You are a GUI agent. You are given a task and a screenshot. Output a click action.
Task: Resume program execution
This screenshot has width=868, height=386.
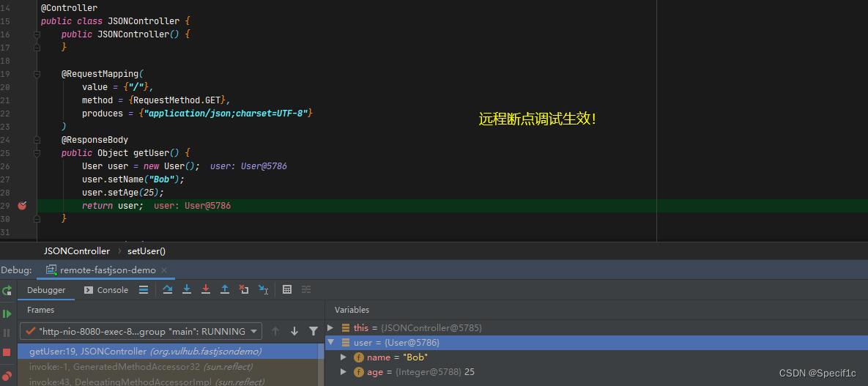7,313
